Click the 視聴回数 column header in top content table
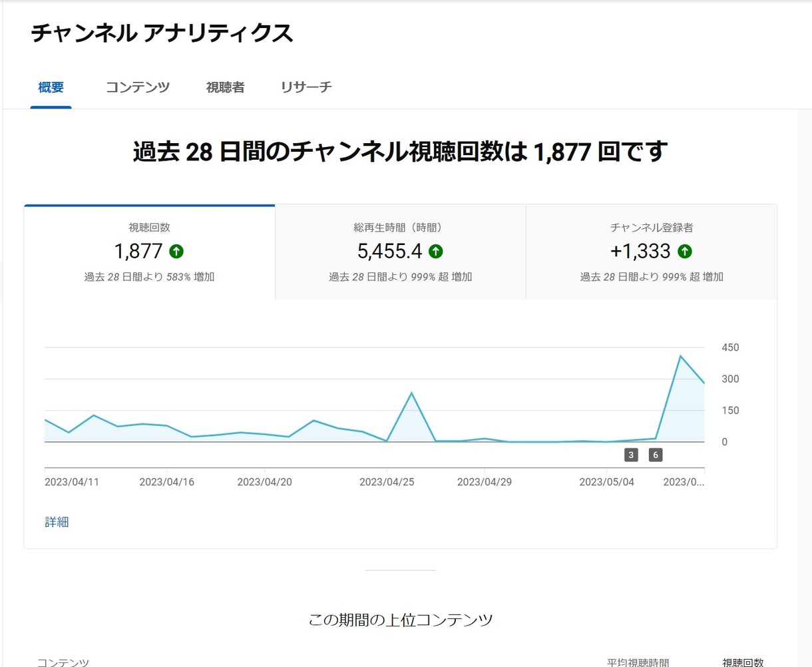This screenshot has height=667, width=812. click(x=743, y=662)
